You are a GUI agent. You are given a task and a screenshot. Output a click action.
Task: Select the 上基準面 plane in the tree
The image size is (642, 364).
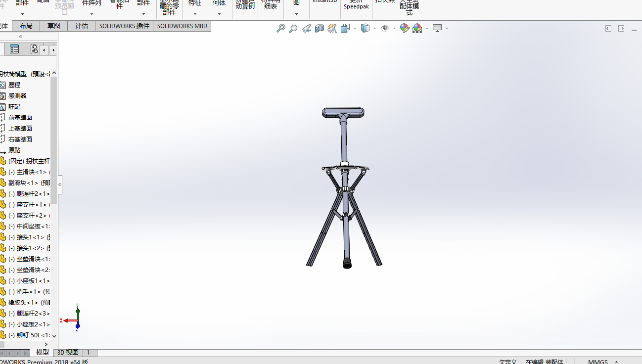point(20,129)
